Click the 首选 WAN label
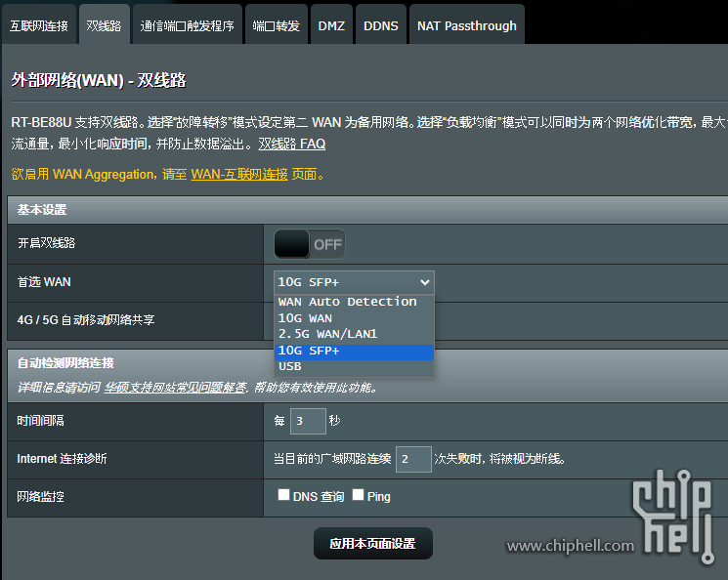This screenshot has height=580, width=728. pyautogui.click(x=44, y=282)
